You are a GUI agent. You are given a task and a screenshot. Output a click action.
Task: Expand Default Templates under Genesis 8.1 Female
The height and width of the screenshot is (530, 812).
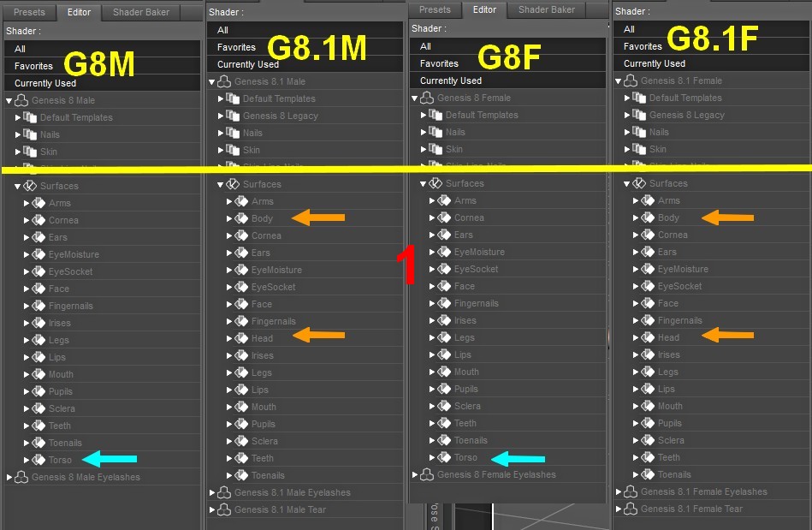626,98
